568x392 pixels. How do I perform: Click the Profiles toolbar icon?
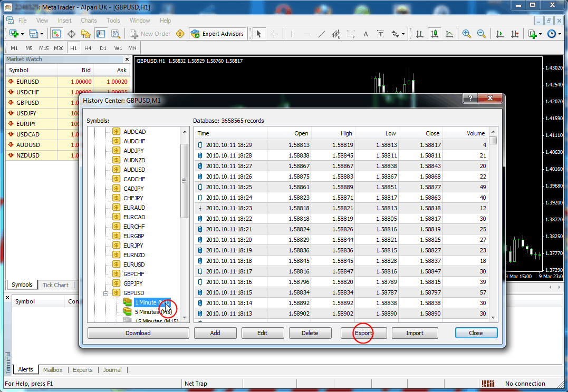(33, 34)
